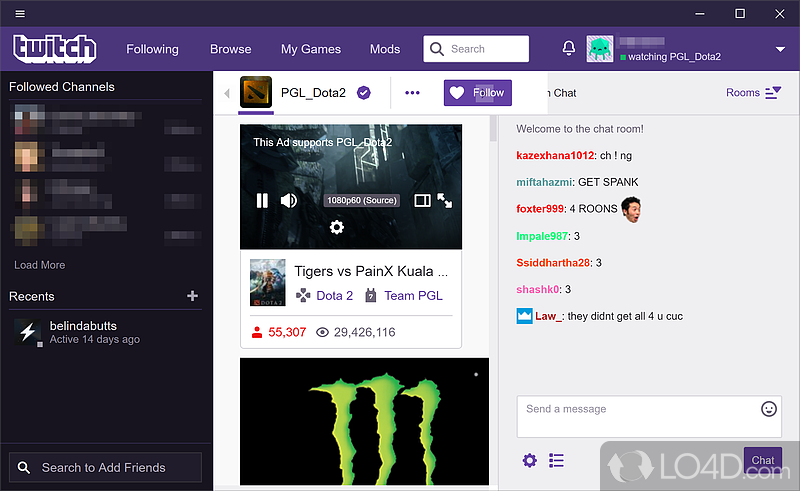Open the Monster Energy panel image
Screen dimensions: 800x491
364,422
